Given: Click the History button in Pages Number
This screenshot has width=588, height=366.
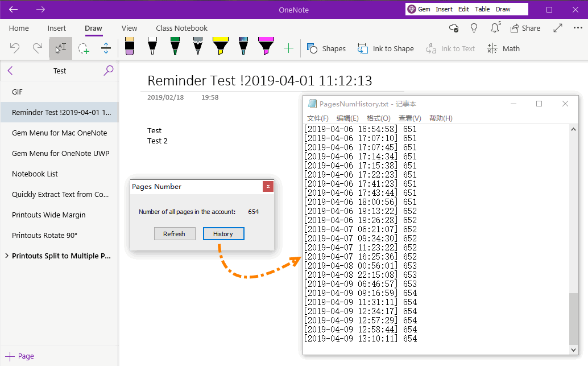Looking at the screenshot, I should click(223, 234).
